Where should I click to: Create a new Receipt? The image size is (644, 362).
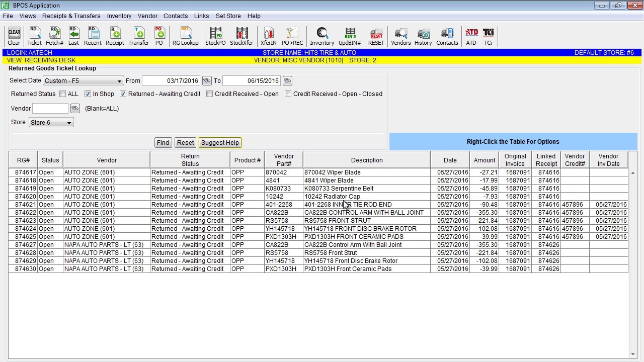[115, 36]
